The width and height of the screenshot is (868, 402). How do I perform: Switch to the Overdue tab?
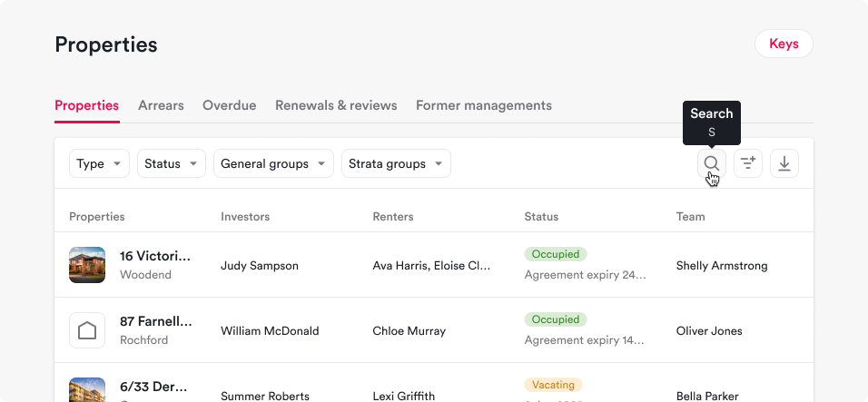229,105
